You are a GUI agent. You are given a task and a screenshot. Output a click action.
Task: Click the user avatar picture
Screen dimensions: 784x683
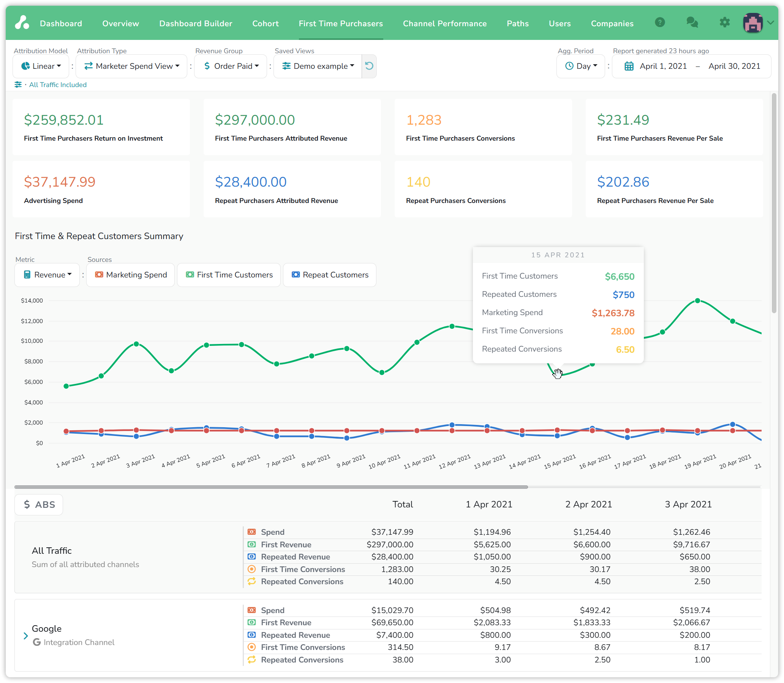click(753, 23)
